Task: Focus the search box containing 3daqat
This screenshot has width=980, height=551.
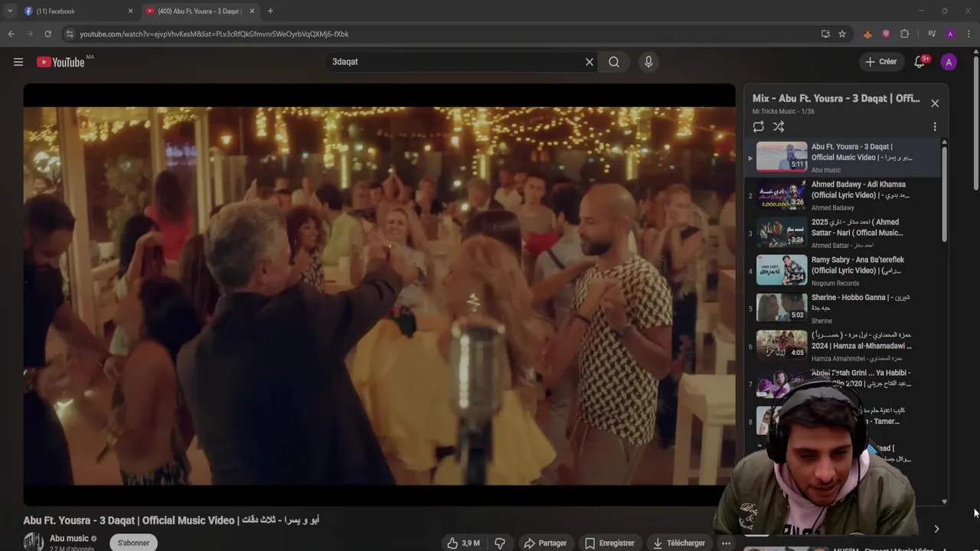Action: [456, 62]
